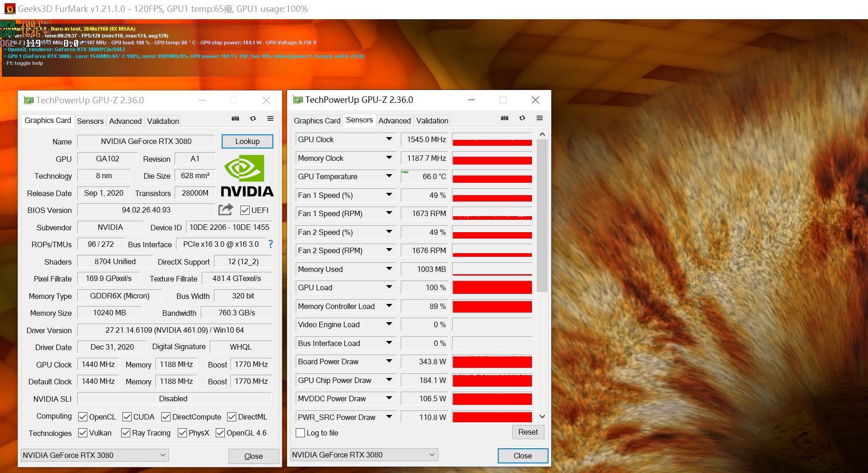Switch to Validation tab in Sensors GPU-Z window

click(x=432, y=121)
